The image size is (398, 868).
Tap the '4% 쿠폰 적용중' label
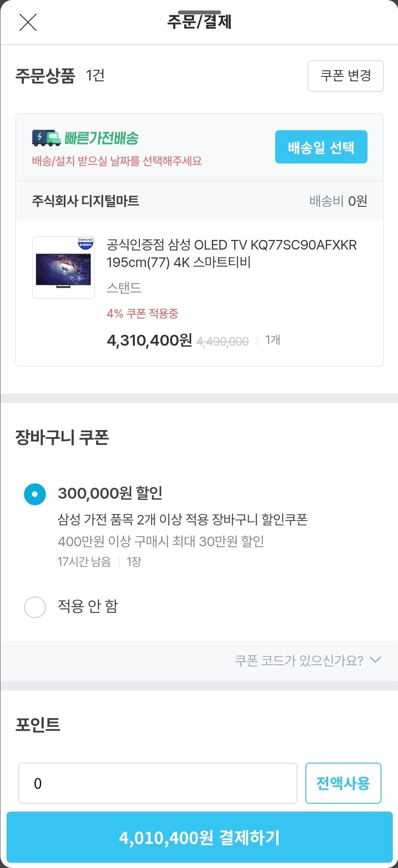142,313
